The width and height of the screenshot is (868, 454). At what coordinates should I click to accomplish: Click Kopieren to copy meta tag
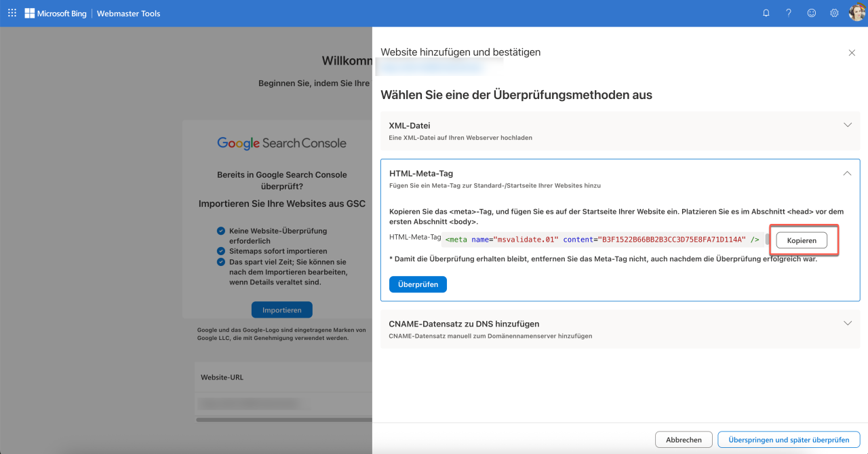tap(802, 241)
